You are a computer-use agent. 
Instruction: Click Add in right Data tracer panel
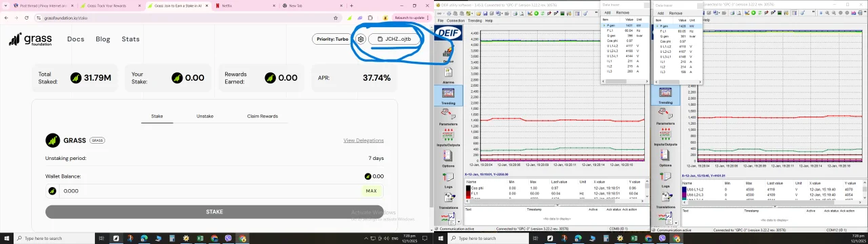click(660, 13)
